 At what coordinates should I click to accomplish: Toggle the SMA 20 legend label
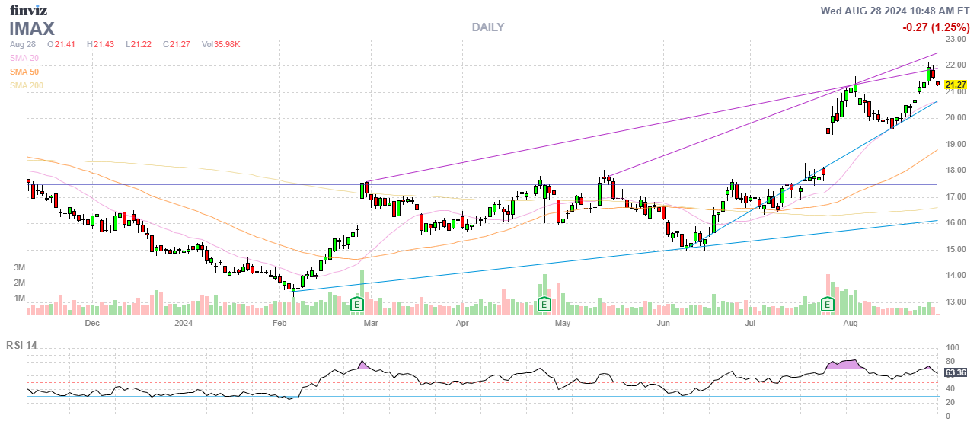[x=24, y=58]
